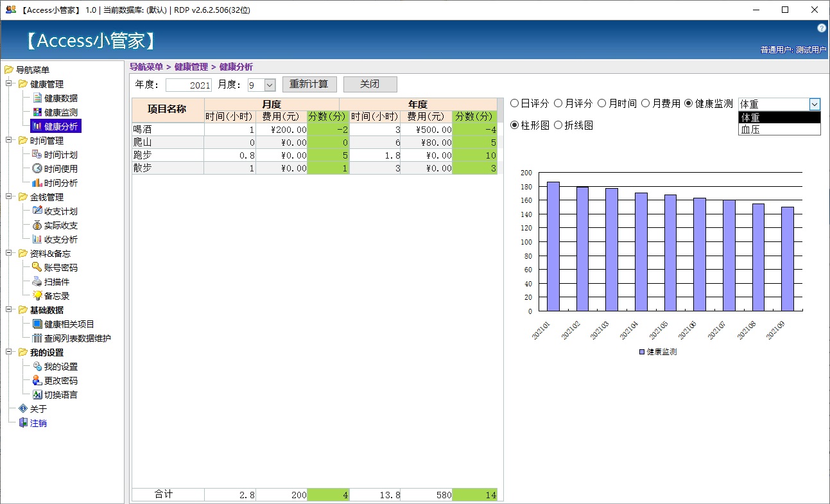
Task: Click the 实际收支 money bag icon
Action: 37,225
